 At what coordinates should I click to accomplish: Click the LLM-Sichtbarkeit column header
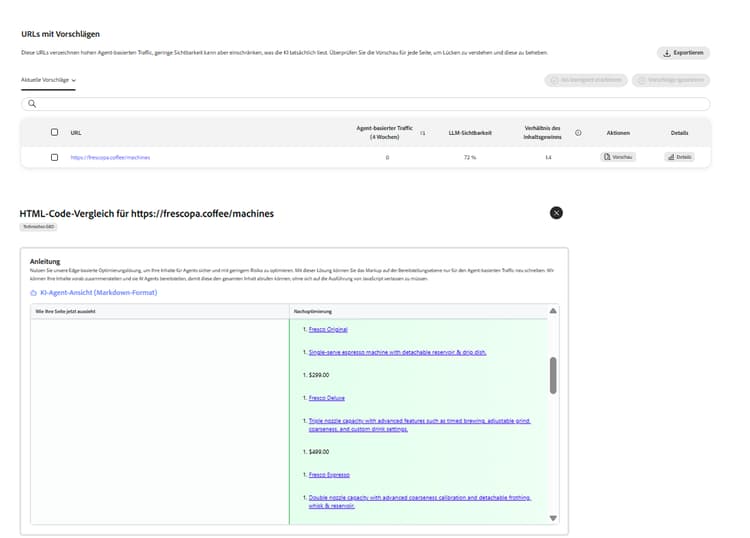pyautogui.click(x=470, y=133)
